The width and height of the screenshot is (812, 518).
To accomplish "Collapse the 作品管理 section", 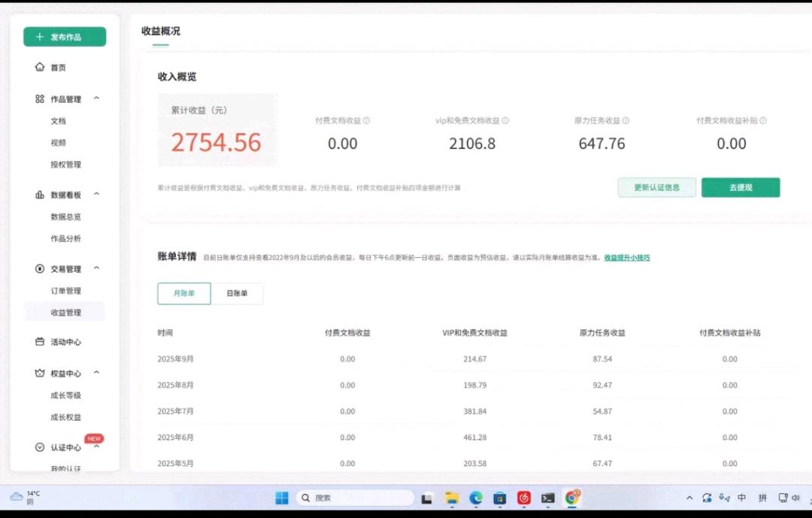I will click(x=95, y=98).
